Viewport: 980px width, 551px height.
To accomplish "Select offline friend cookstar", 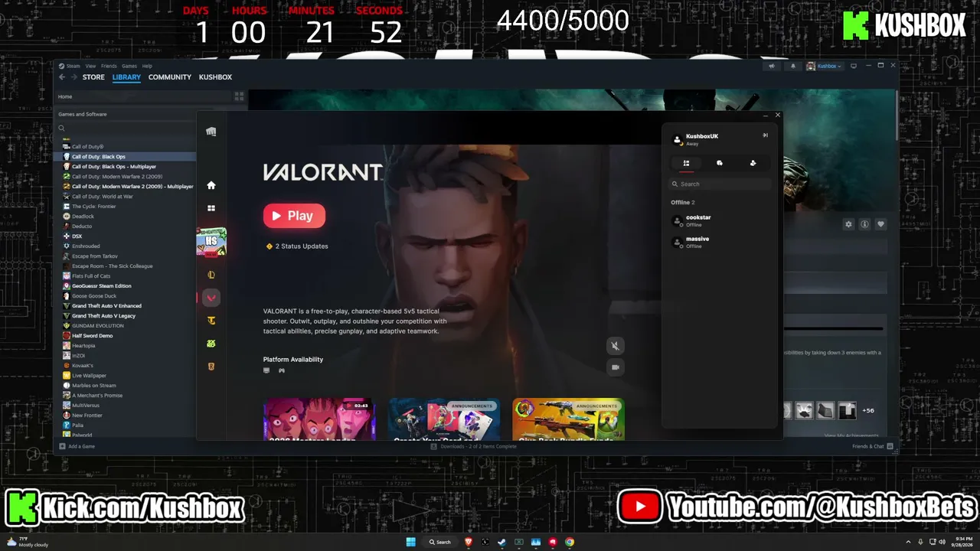I will click(x=720, y=221).
